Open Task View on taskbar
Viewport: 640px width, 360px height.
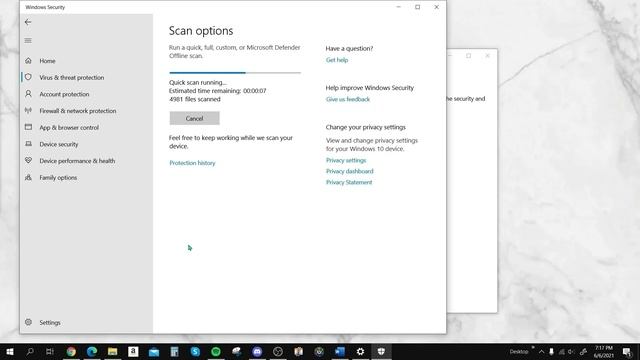point(50,351)
